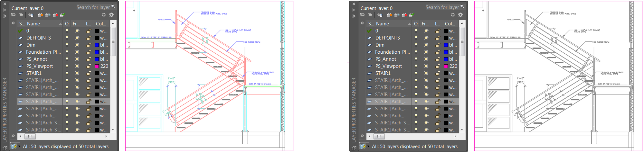Open palette properties icon on left palette bar
The height and width of the screenshot is (152, 644).
point(5,16)
